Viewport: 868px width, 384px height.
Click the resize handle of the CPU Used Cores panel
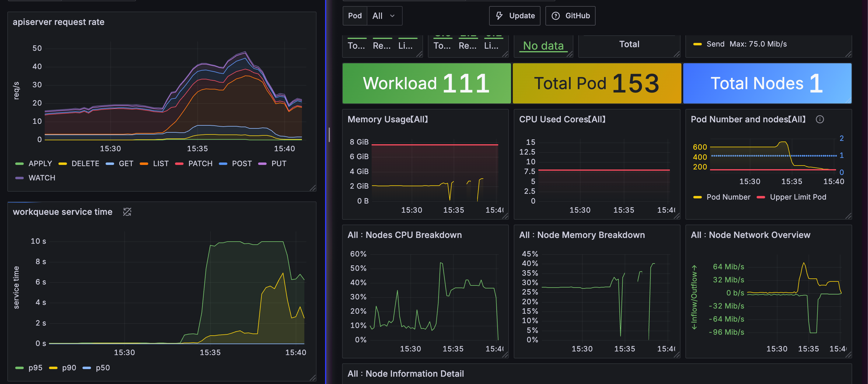coord(677,216)
